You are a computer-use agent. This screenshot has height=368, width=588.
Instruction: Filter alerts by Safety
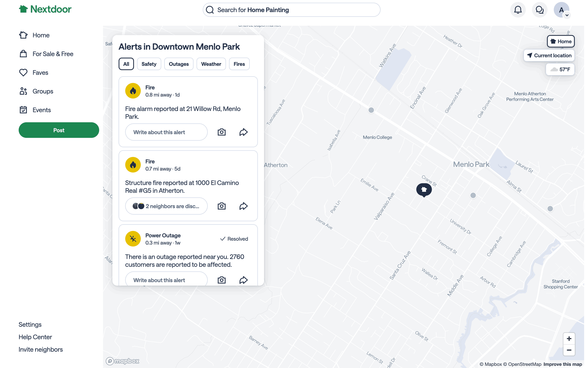click(149, 64)
